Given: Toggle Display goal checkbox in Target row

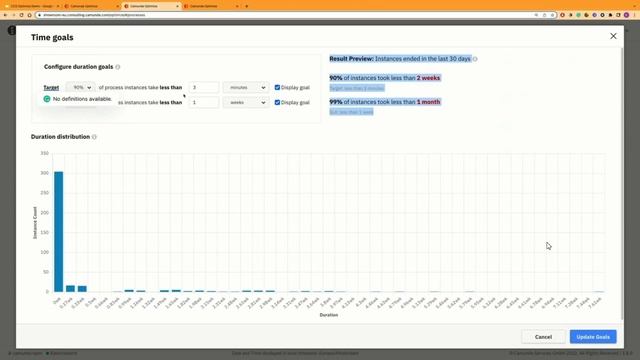Looking at the screenshot, I should [277, 87].
